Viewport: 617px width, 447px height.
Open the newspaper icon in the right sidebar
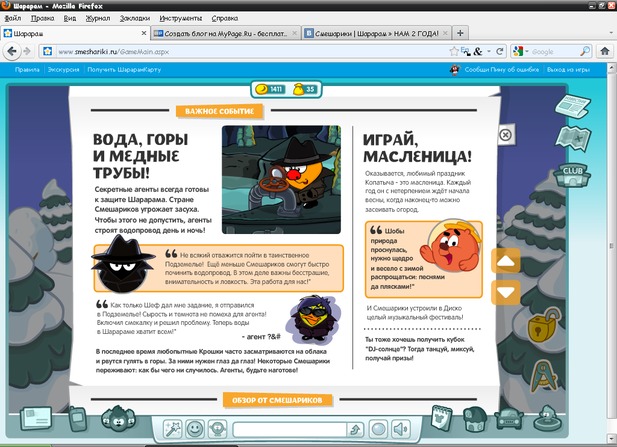tap(573, 105)
